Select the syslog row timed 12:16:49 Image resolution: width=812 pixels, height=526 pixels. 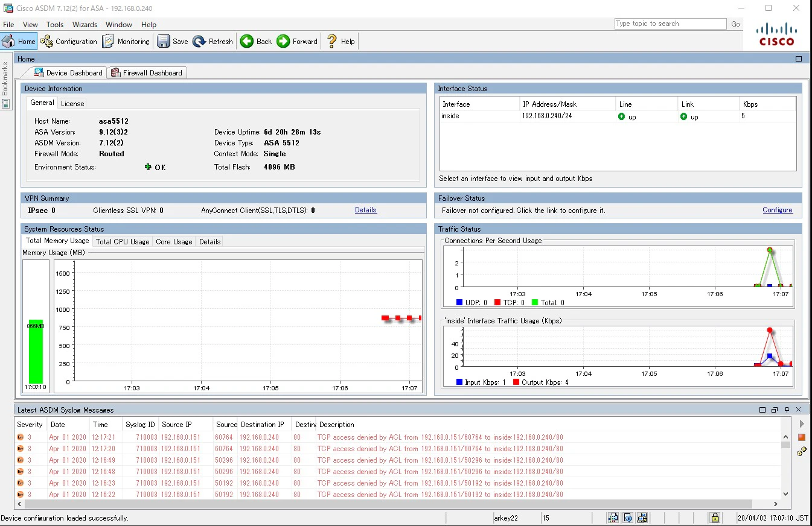(398, 460)
